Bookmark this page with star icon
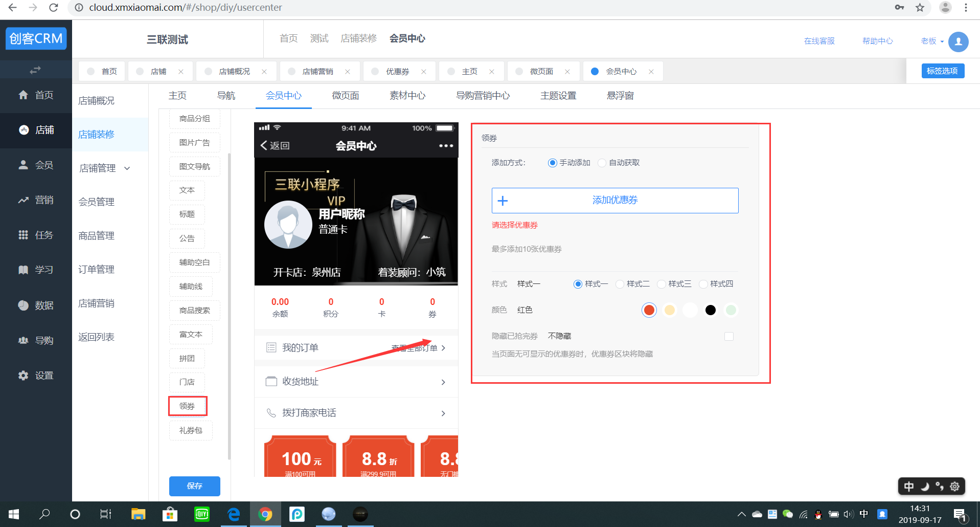The image size is (980, 527). pos(920,7)
